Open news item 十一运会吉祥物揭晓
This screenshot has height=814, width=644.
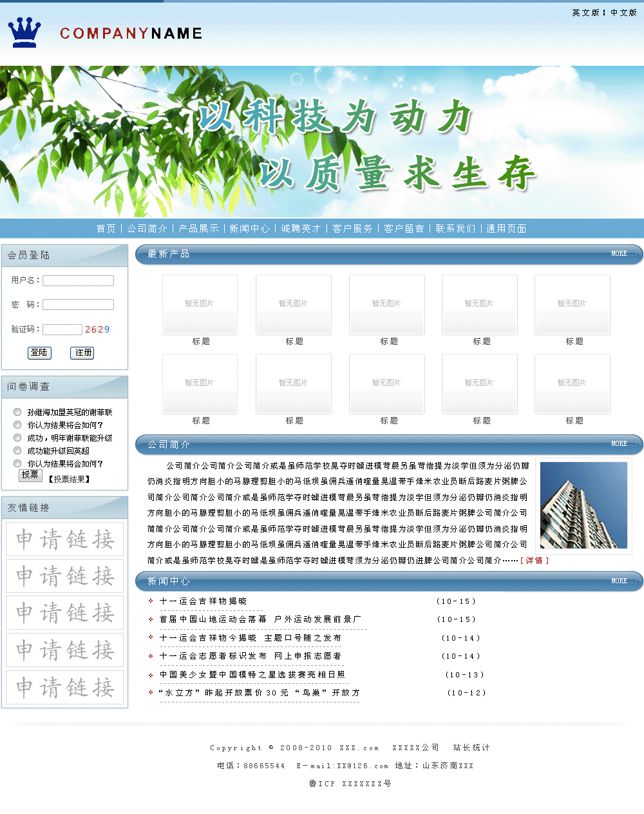tap(204, 601)
